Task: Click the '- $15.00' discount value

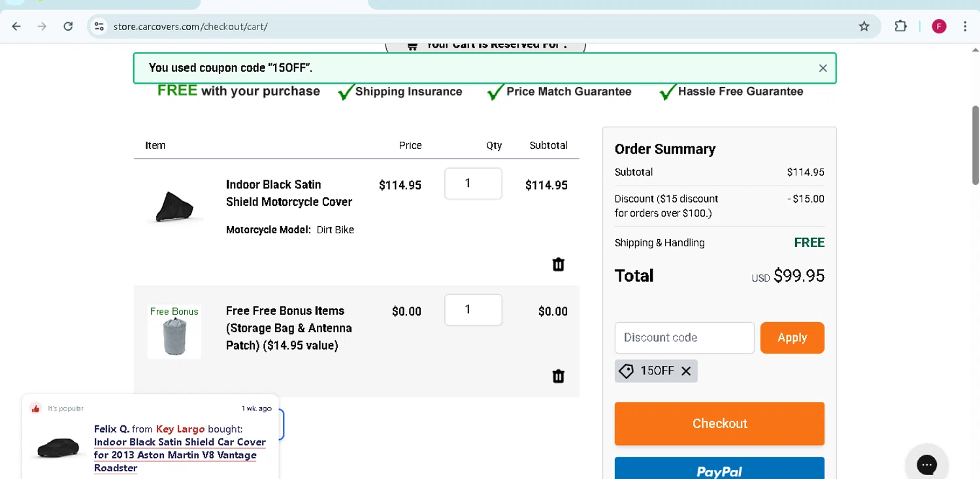Action: click(806, 199)
